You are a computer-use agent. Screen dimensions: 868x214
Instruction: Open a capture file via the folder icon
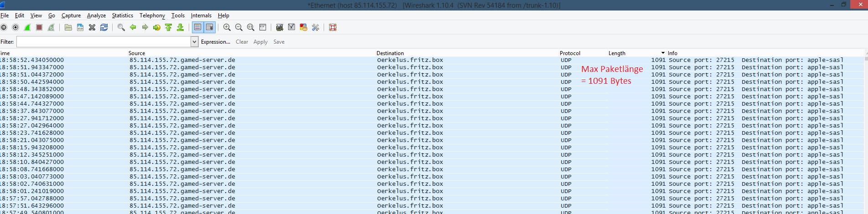[x=68, y=27]
